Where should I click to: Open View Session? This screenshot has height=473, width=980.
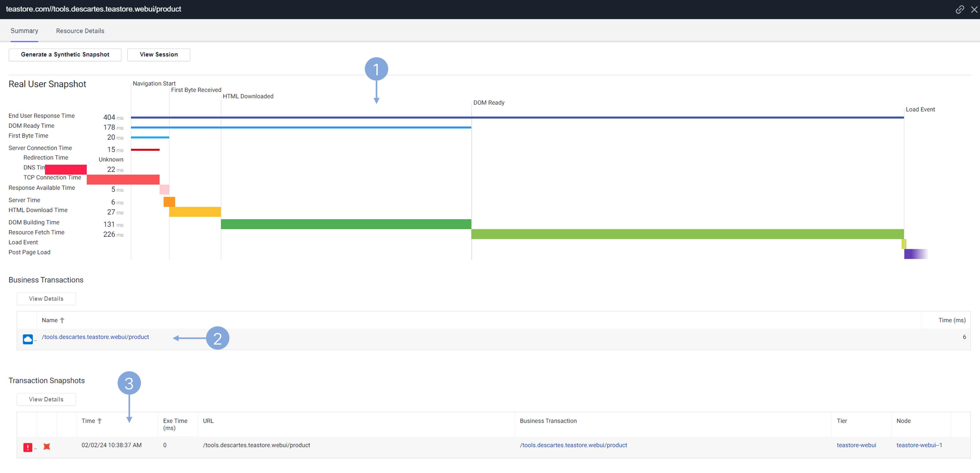click(x=159, y=54)
